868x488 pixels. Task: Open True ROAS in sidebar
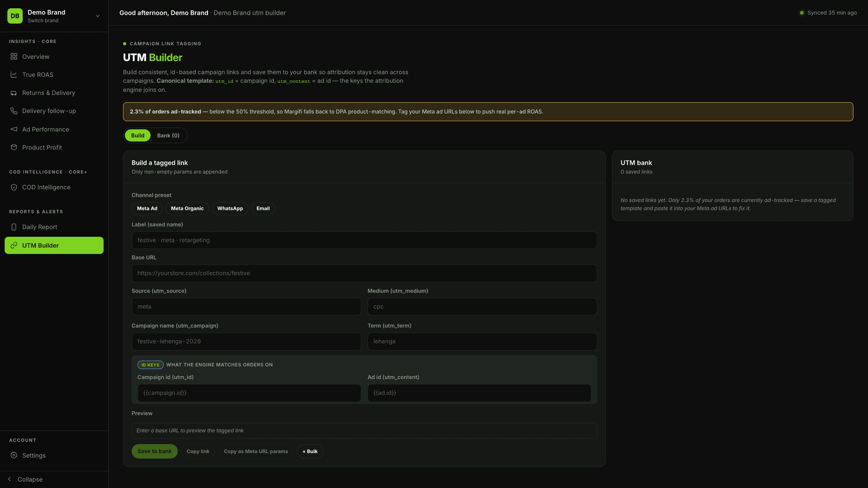point(54,75)
